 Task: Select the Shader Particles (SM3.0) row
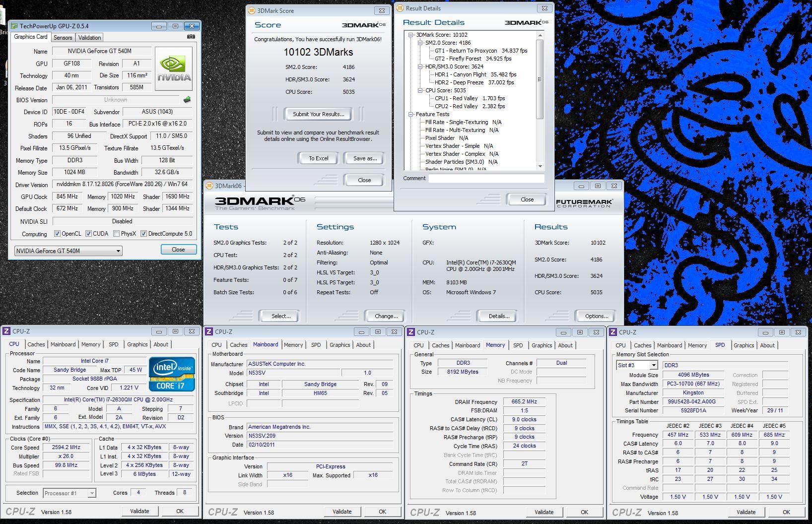pos(461,162)
